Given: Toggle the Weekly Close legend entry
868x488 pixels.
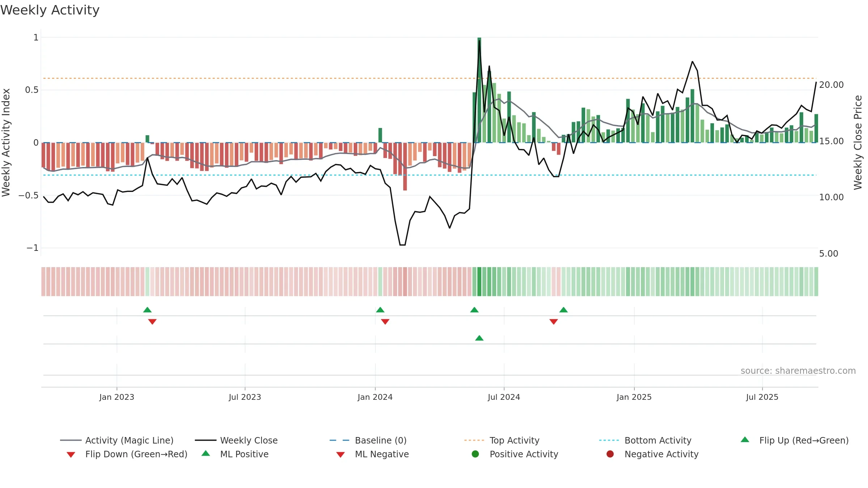Looking at the screenshot, I should 236,440.
